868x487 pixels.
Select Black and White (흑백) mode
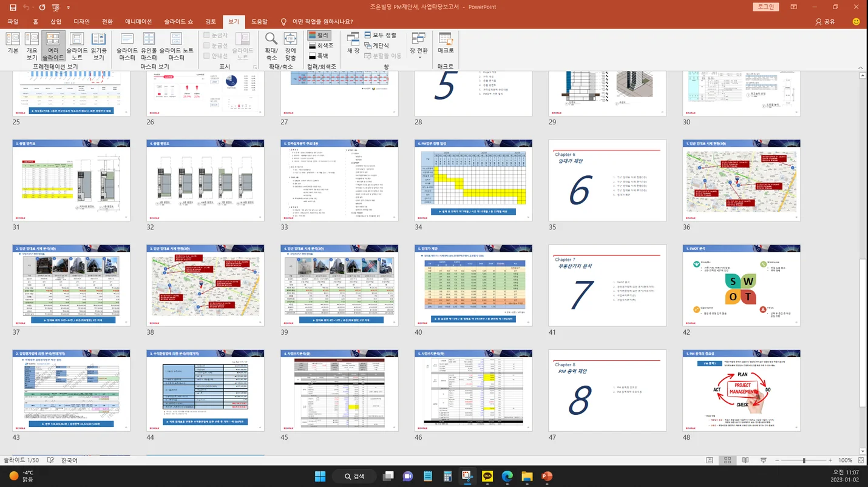click(319, 56)
